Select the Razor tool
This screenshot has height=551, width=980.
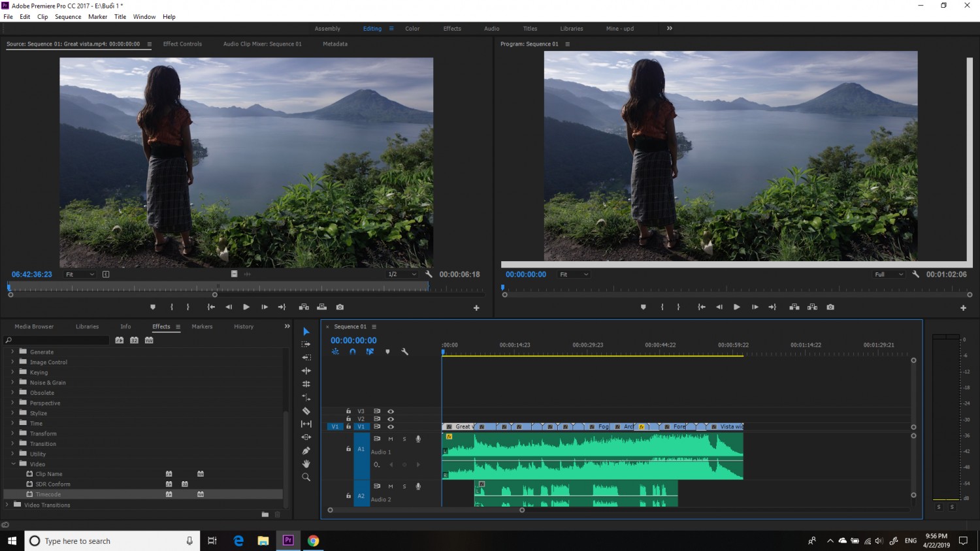306,411
